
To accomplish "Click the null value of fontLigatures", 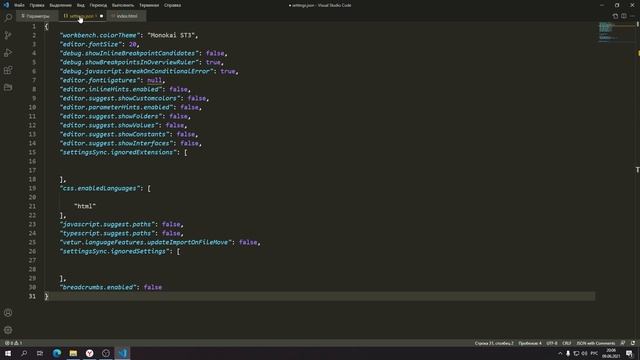I will 154,80.
